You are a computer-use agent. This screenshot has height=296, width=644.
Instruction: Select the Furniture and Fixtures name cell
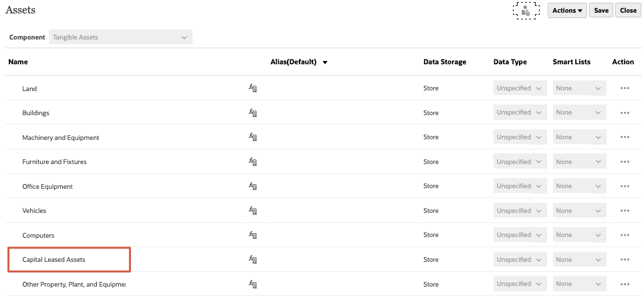(54, 162)
